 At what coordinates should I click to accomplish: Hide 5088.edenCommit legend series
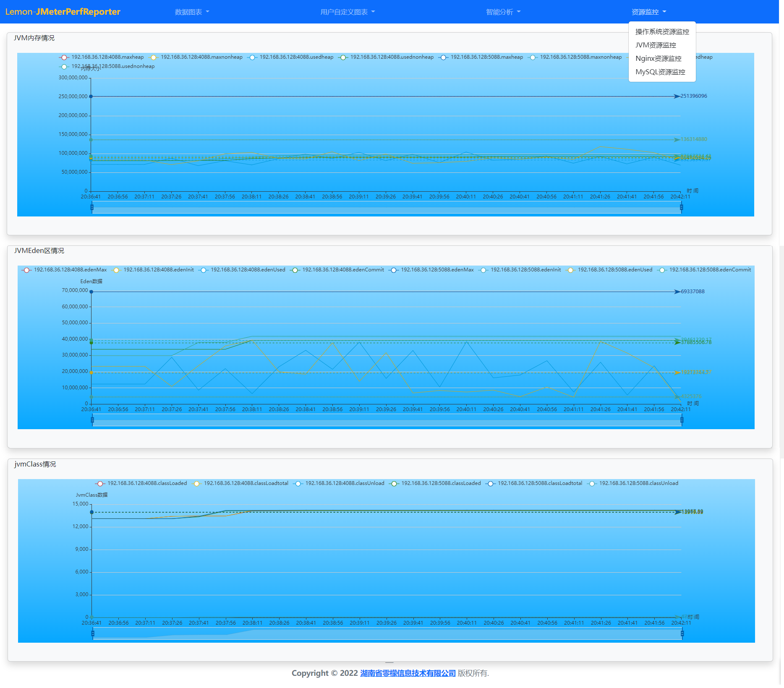coord(704,270)
